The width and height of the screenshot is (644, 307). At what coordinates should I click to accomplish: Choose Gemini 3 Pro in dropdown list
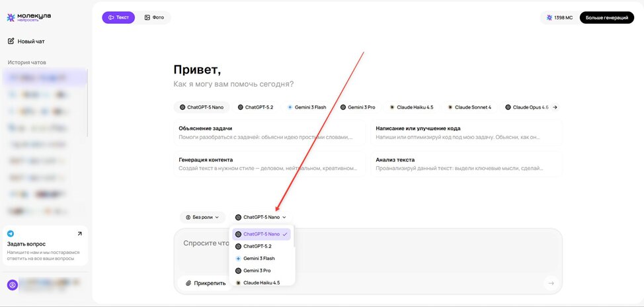pos(256,271)
